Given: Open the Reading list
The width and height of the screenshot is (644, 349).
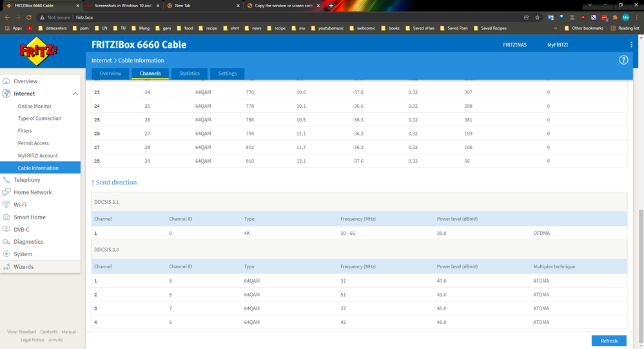Looking at the screenshot, I should [x=625, y=28].
